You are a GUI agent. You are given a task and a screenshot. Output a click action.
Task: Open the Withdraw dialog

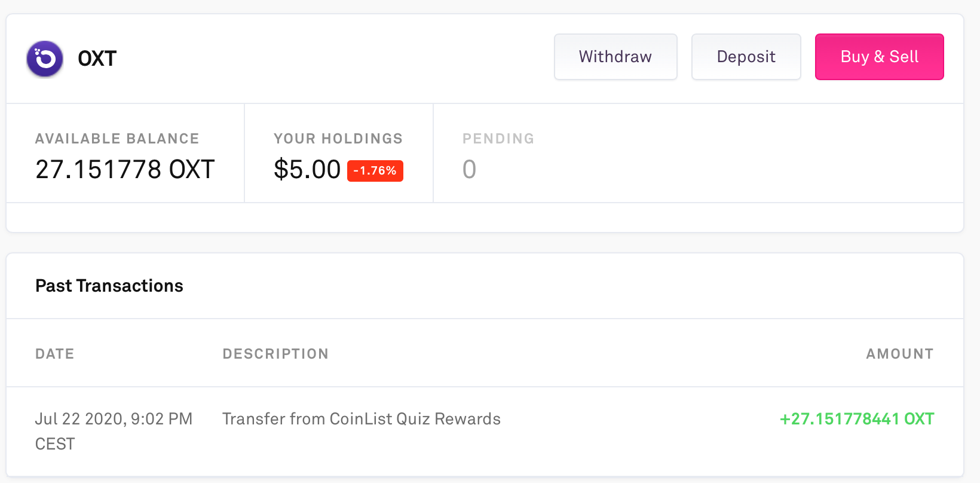coord(615,57)
